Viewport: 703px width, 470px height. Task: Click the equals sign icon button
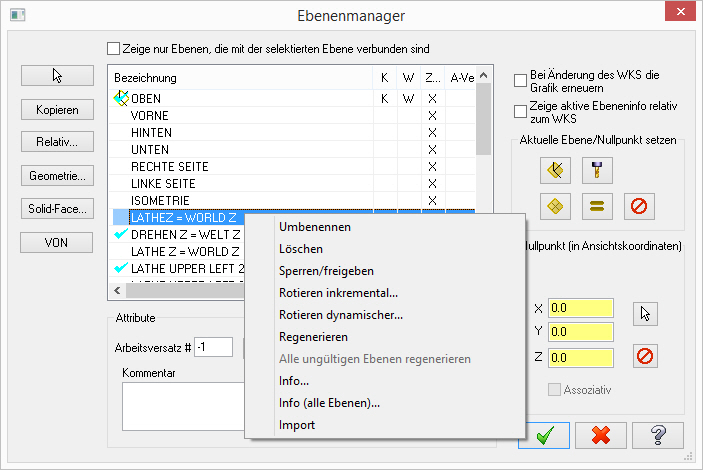click(x=596, y=207)
